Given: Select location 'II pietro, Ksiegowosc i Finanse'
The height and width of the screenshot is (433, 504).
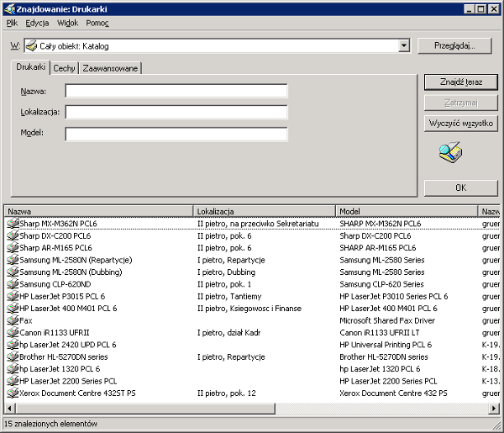Looking at the screenshot, I should pos(249,309).
